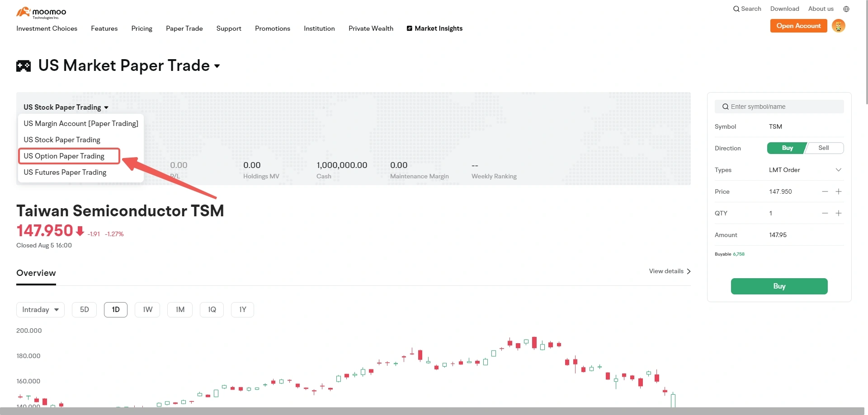The height and width of the screenshot is (415, 868).
Task: Go to Paper Trade in navigation
Action: click(x=184, y=28)
